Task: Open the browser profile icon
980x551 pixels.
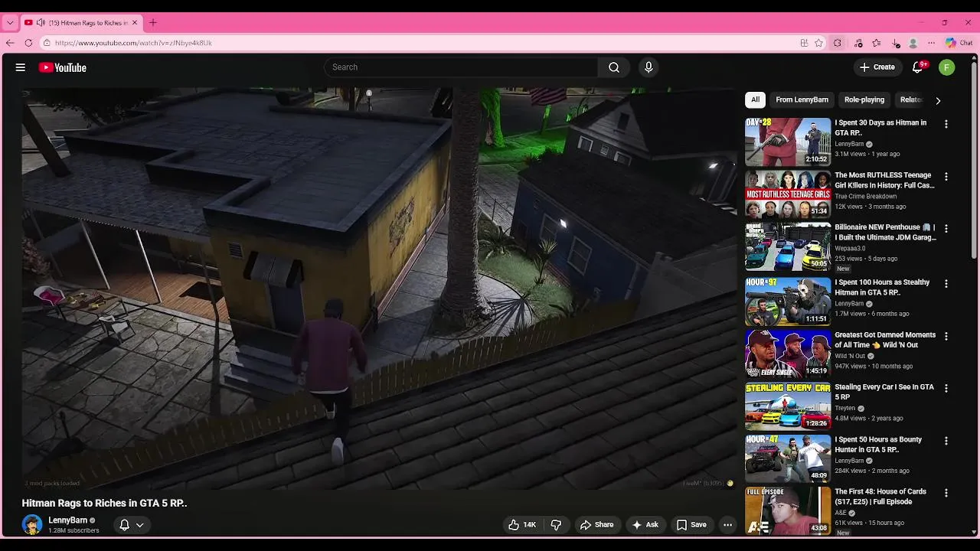Action: pyautogui.click(x=913, y=43)
